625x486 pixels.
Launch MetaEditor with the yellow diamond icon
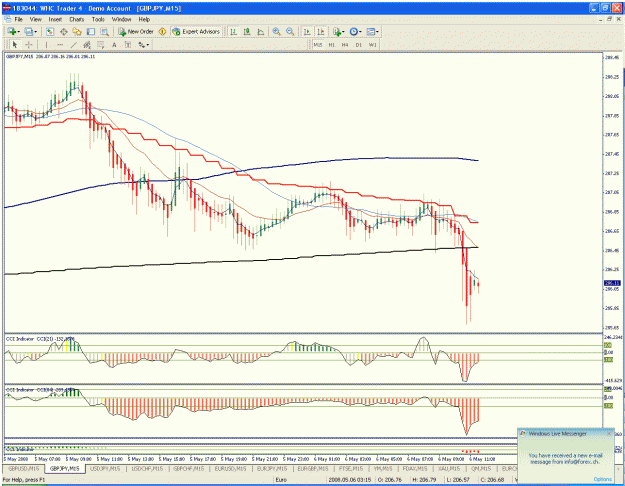pyautogui.click(x=162, y=31)
